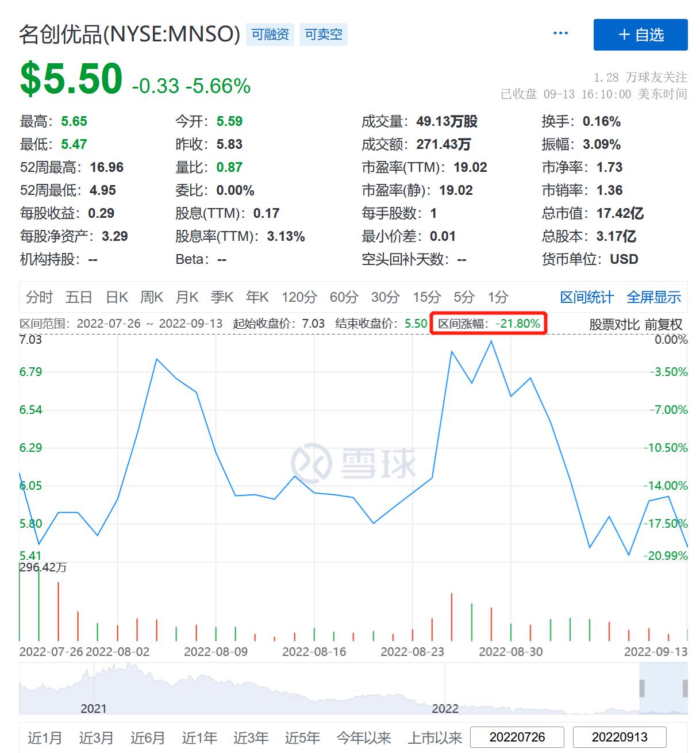Select the 近6月 time range
Screen dimensions: 700x753
coord(148,737)
